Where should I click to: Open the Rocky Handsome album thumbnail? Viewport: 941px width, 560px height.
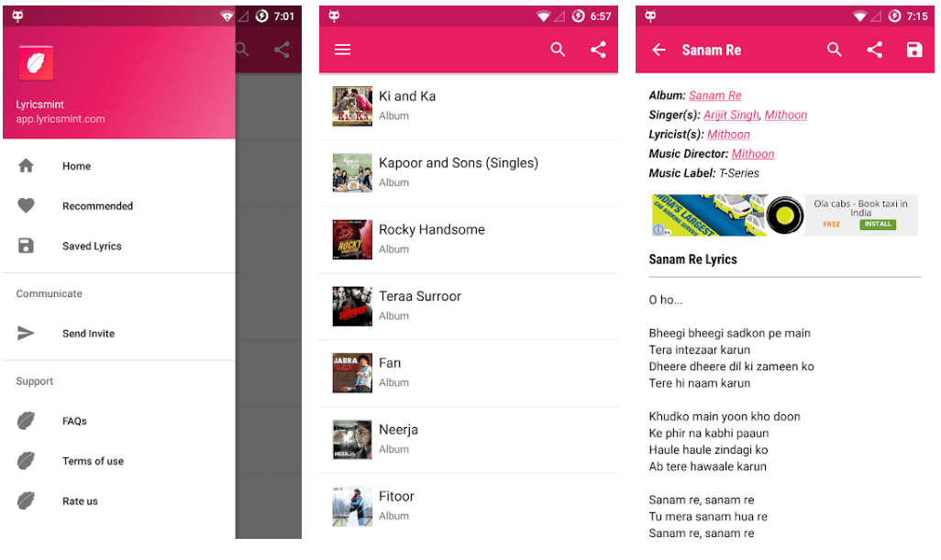coord(352,239)
